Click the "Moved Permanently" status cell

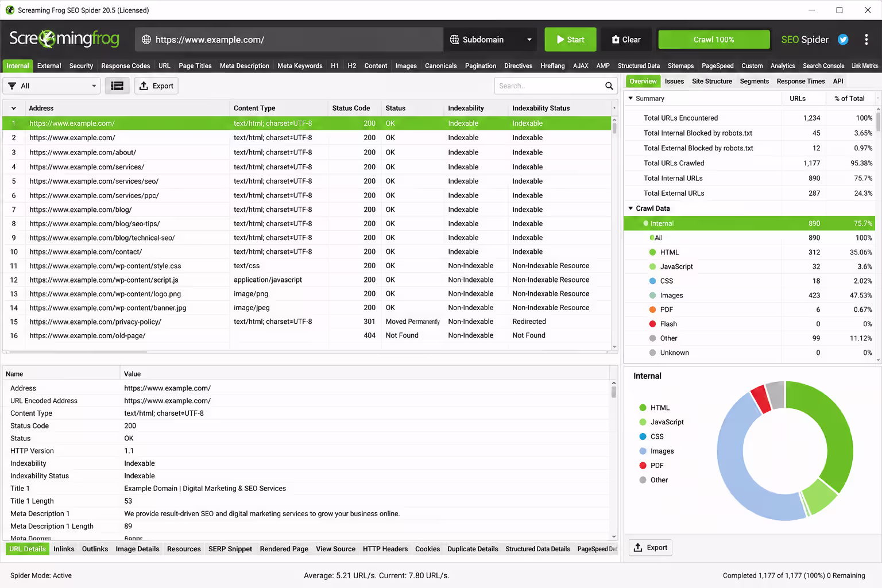pyautogui.click(x=412, y=322)
